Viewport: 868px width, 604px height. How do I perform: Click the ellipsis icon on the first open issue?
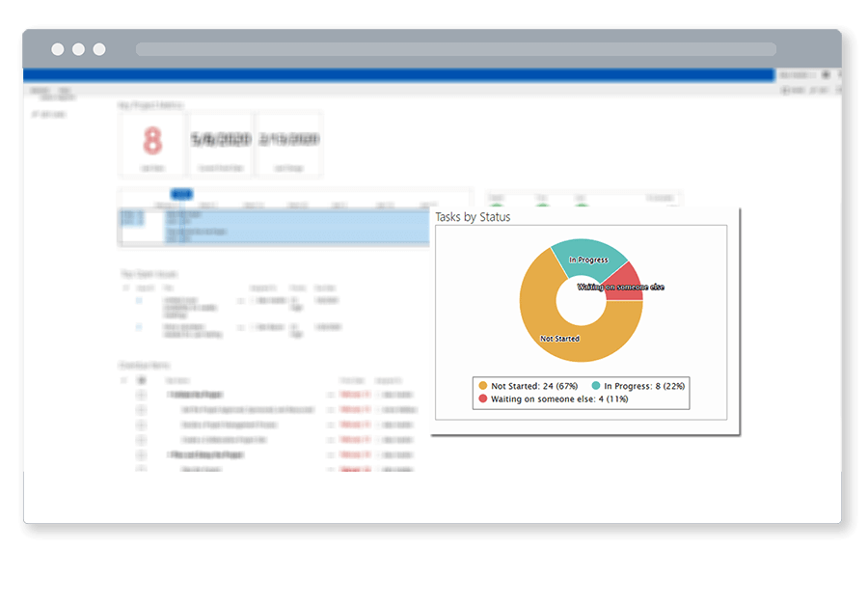click(241, 301)
